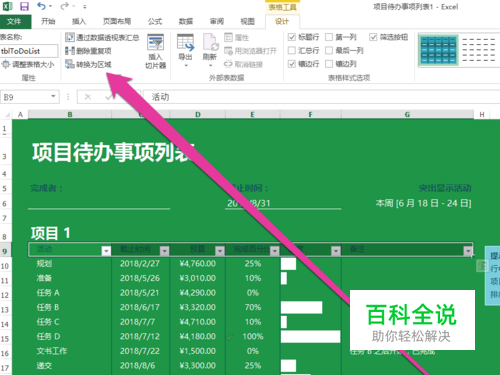The width and height of the screenshot is (500, 375).
Task: Switch to the 审阅 (Review) tab
Action: coord(217,22)
